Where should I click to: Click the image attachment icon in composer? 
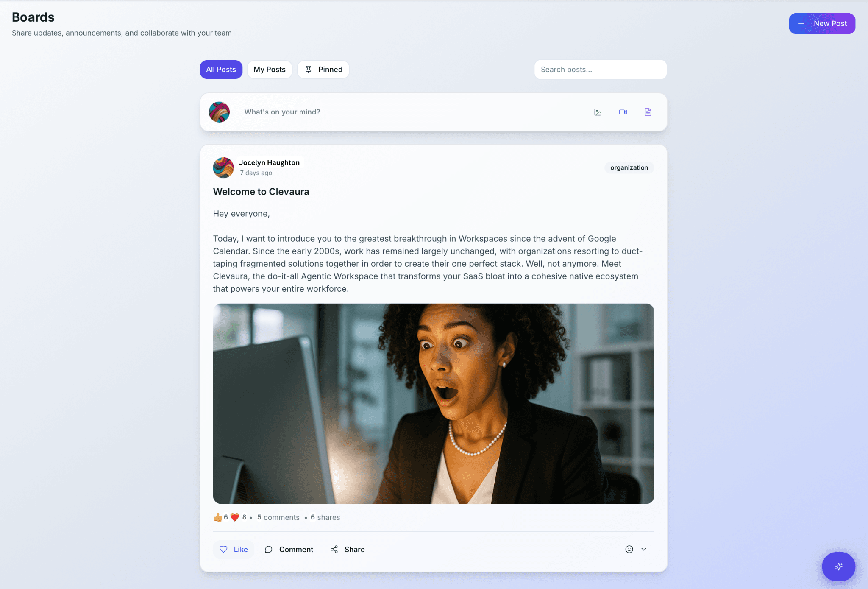[x=598, y=112]
